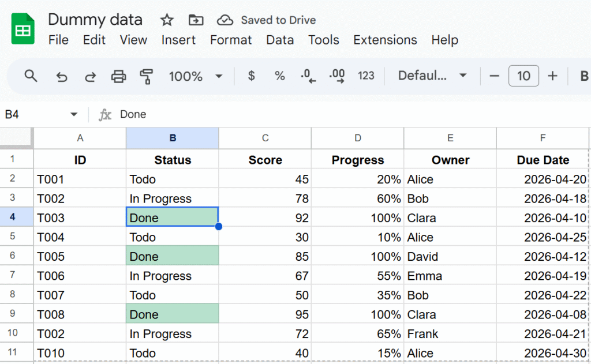Format as currency with dollar icon
The width and height of the screenshot is (591, 364).
(x=251, y=76)
